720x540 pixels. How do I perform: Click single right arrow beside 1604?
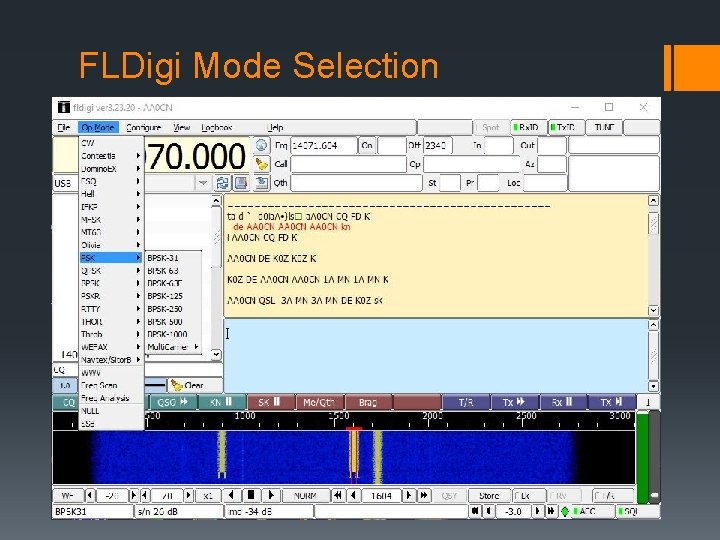[408, 495]
